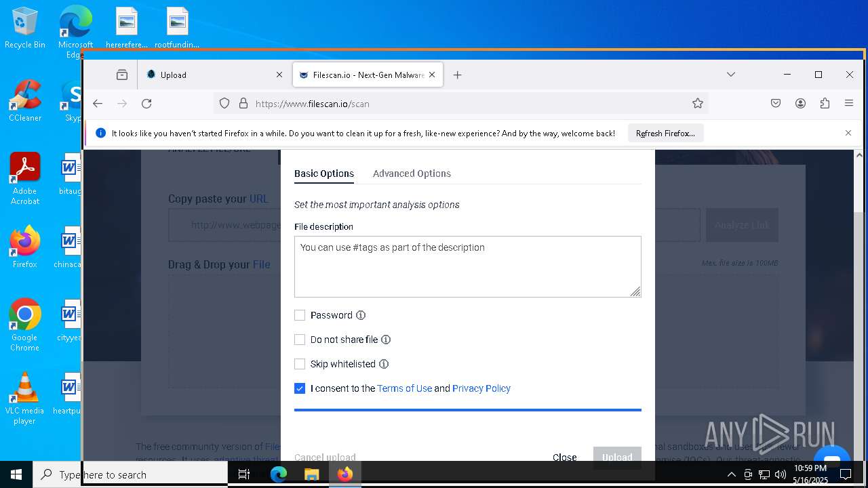The width and height of the screenshot is (868, 488).
Task: Open the Privacy Policy link
Action: (x=481, y=388)
